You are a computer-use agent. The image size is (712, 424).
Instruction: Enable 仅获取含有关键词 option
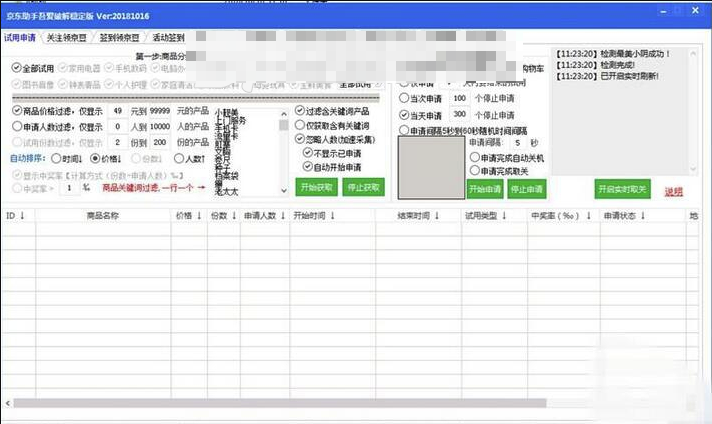point(332,125)
